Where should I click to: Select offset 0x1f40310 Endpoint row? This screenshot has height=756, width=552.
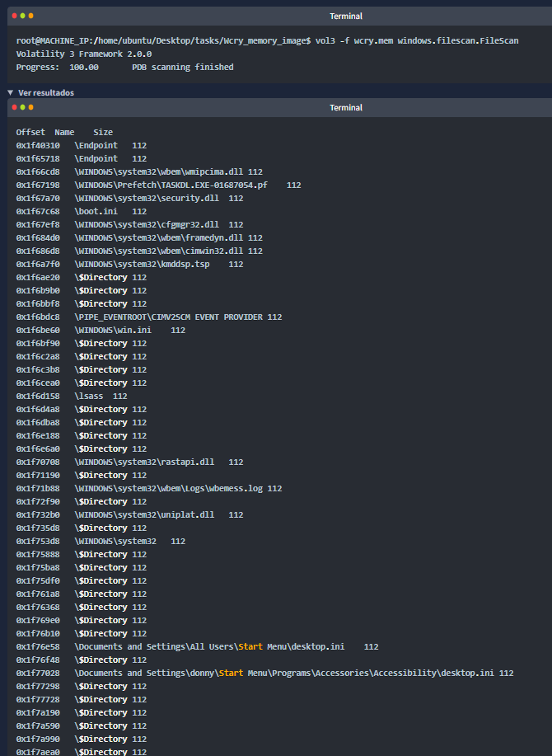pyautogui.click(x=82, y=145)
